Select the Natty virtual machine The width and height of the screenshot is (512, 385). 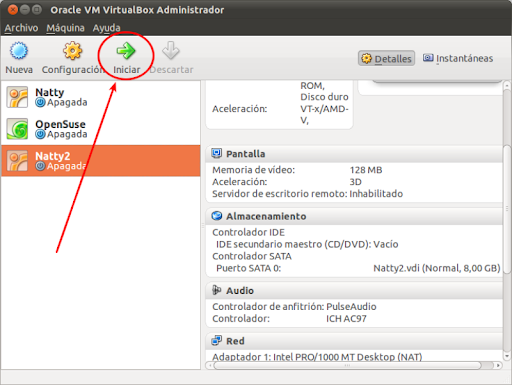(101, 97)
